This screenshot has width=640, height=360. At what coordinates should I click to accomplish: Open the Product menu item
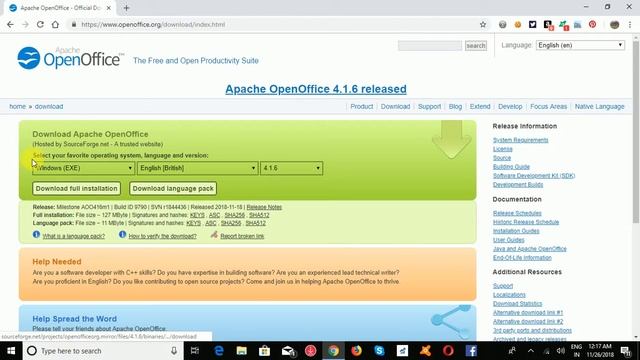point(362,107)
